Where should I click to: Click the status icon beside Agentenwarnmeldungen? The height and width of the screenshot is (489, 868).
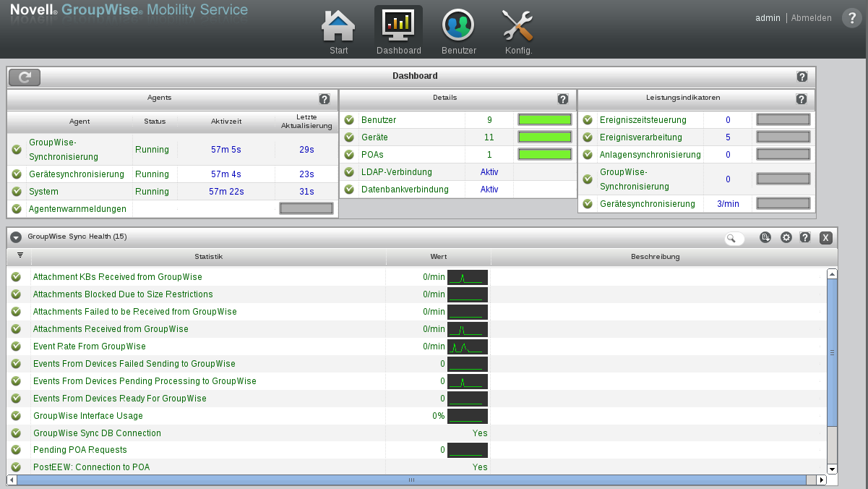(x=17, y=209)
